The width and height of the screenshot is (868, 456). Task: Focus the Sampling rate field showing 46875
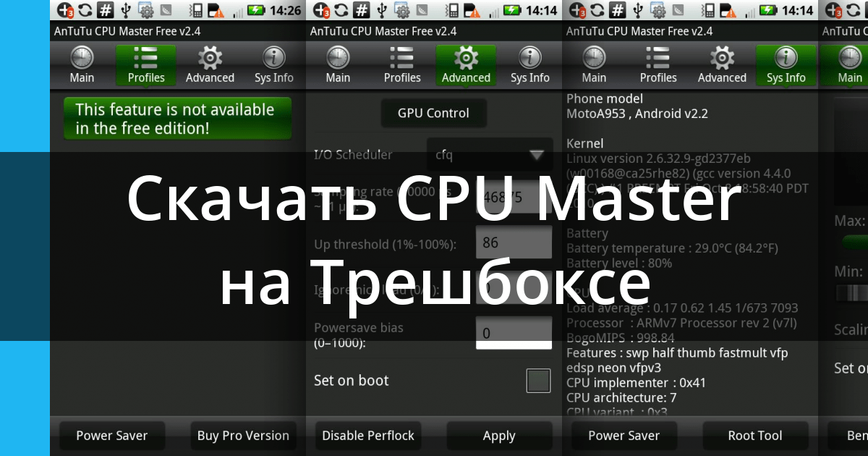[514, 197]
